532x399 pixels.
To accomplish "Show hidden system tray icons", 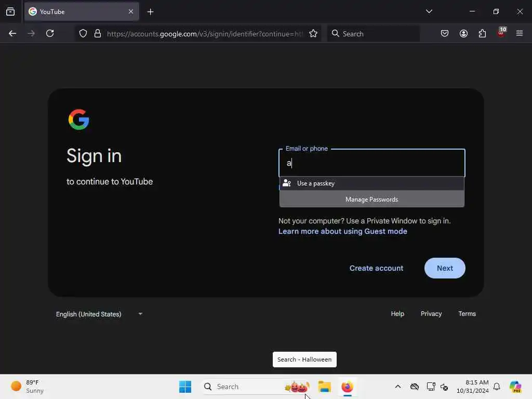I will [398, 387].
